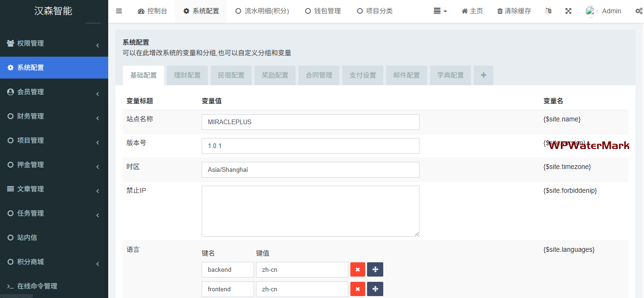Switch to the 邮件配置 tab
The width and height of the screenshot is (644, 298).
click(x=407, y=75)
